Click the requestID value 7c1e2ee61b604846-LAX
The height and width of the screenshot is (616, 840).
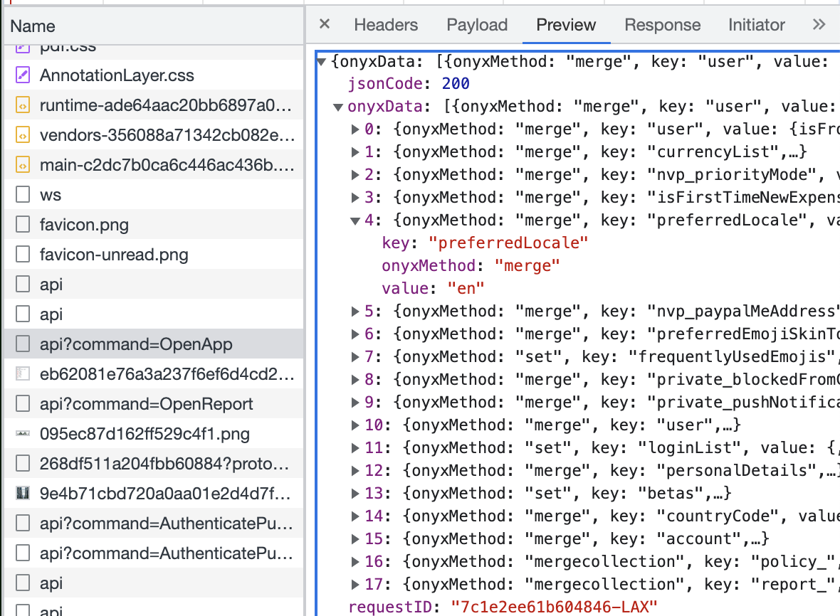point(554,607)
